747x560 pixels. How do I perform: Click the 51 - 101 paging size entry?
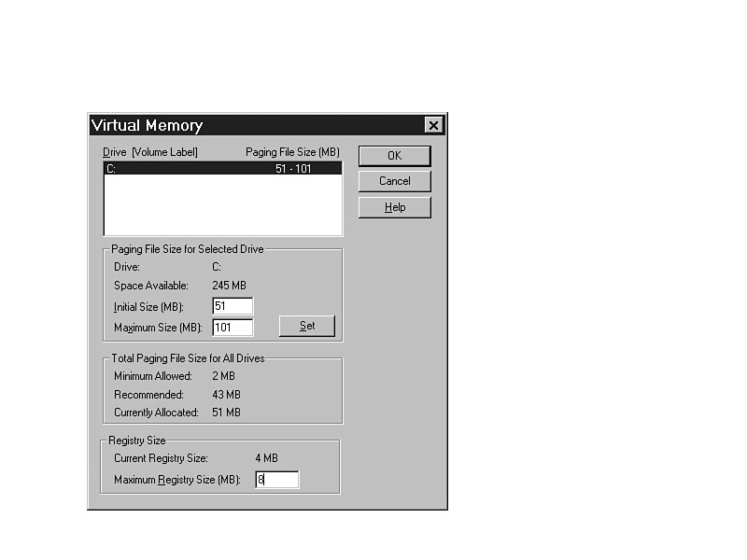tap(293, 169)
